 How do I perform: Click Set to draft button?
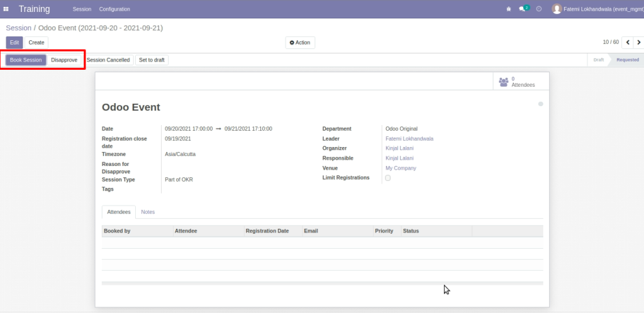click(x=152, y=60)
